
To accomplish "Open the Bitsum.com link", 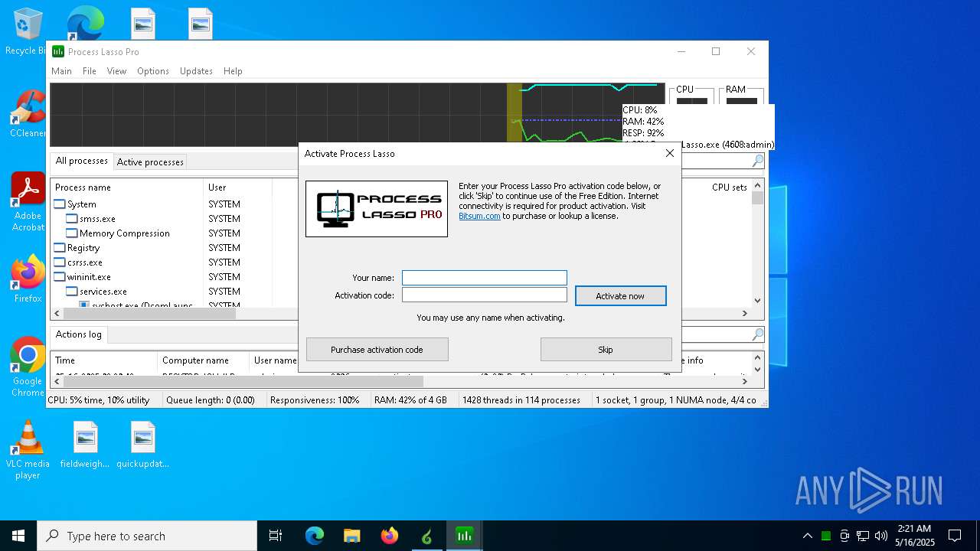I will tap(479, 216).
